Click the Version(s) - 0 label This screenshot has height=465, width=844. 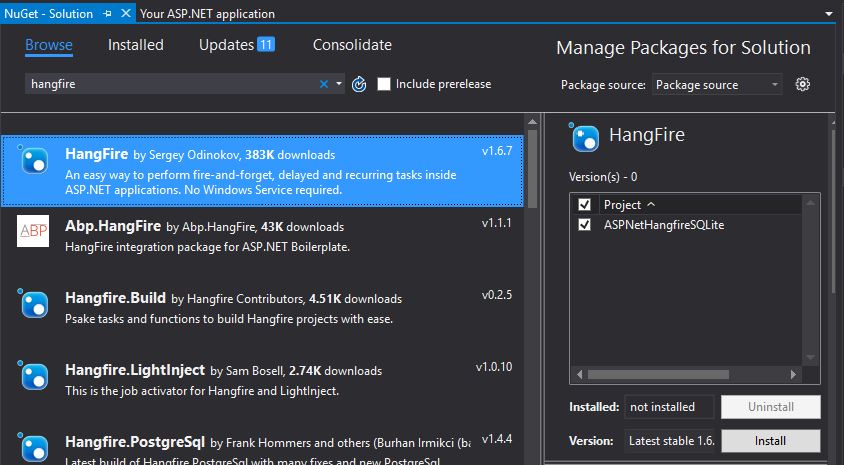(x=603, y=177)
